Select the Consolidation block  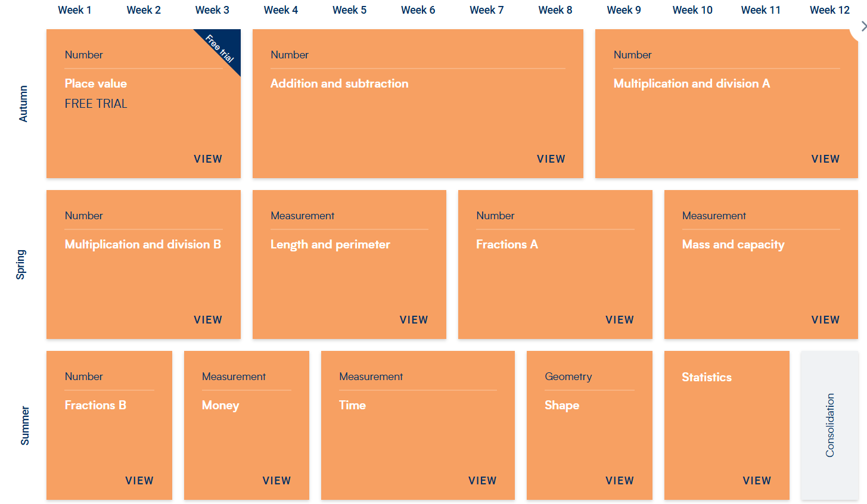[829, 425]
